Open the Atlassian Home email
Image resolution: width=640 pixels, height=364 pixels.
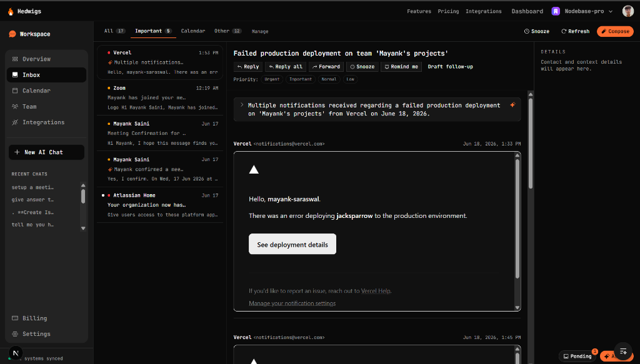(160, 205)
